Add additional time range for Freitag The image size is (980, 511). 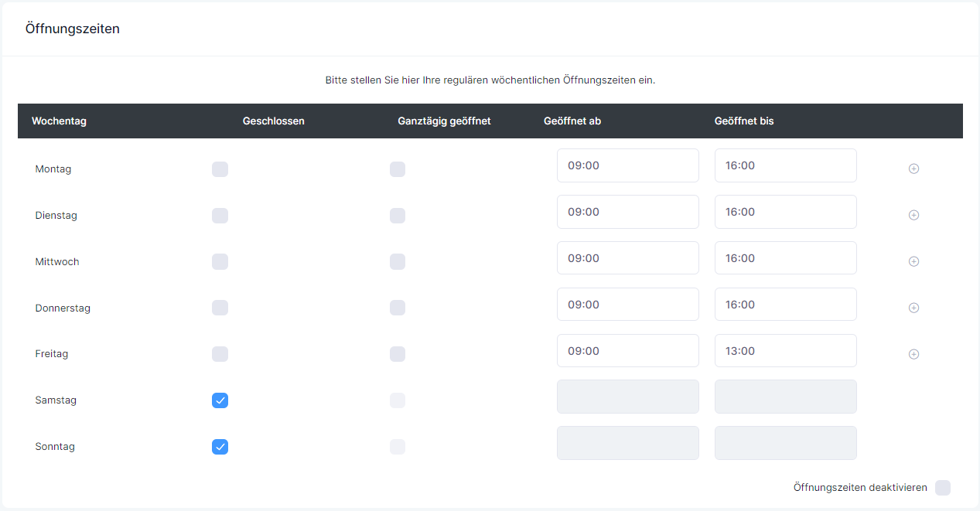913,354
